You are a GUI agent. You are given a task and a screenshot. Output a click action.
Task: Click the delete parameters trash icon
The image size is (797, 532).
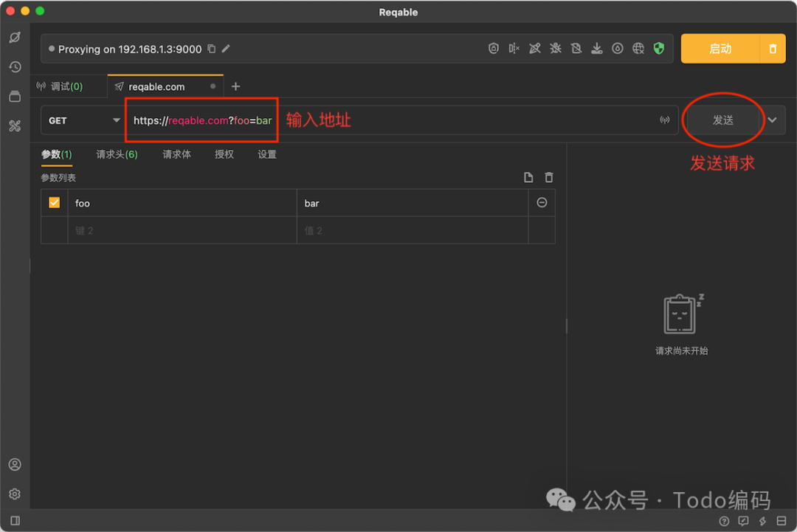point(548,177)
